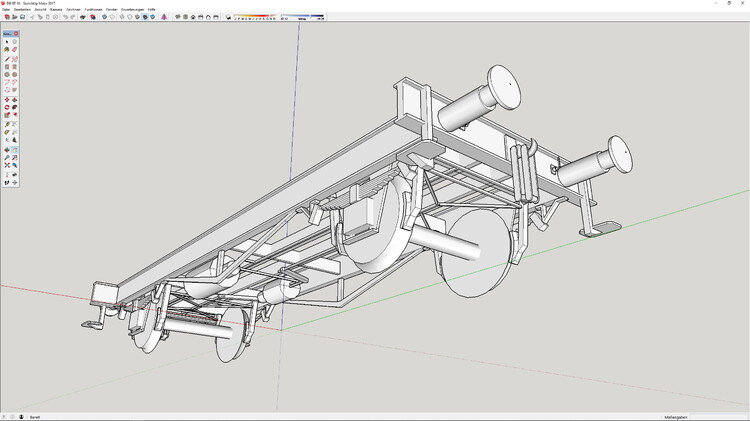Select the Circle tool
The width and height of the screenshot is (750, 421).
click(7, 75)
